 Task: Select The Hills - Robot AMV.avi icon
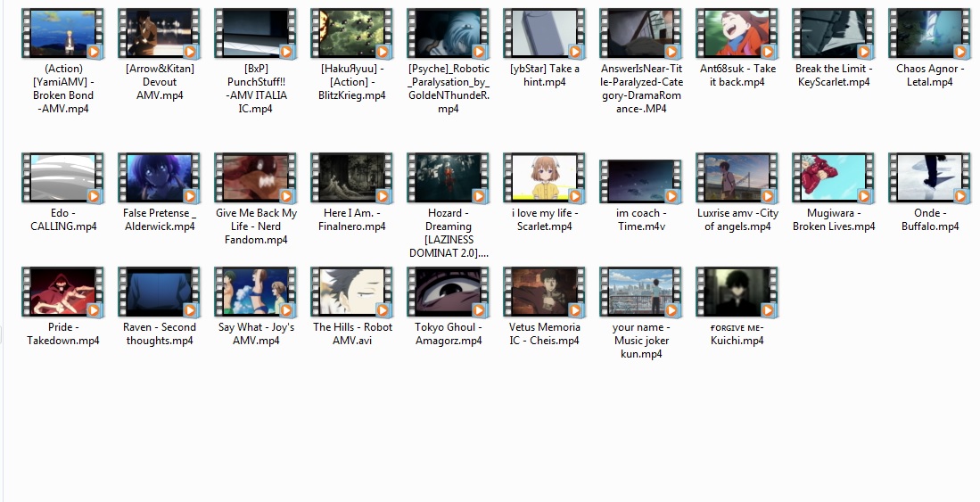(351, 292)
